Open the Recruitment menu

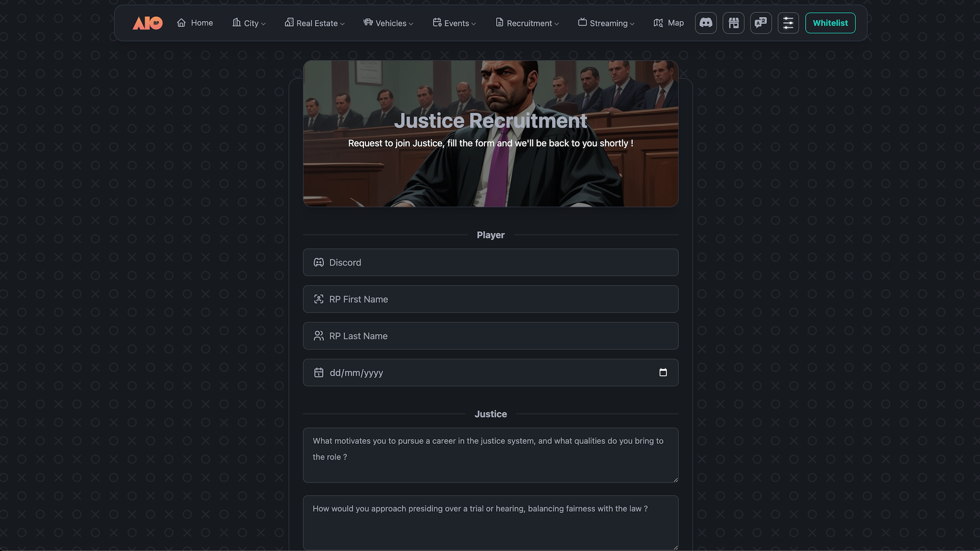(527, 23)
